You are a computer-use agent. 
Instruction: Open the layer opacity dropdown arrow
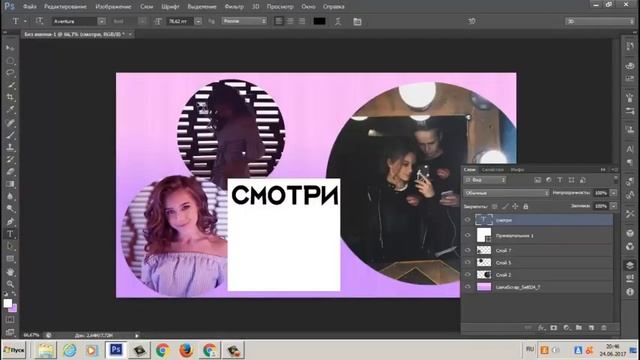[x=613, y=193]
